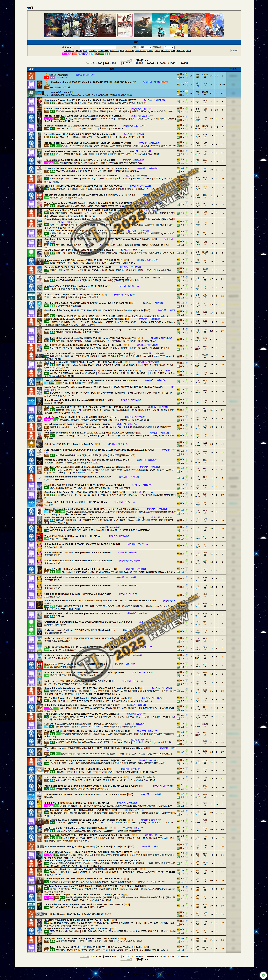Click the category icon beside Small Police Station 2025
The width and height of the screenshot is (268, 980).
31,153
